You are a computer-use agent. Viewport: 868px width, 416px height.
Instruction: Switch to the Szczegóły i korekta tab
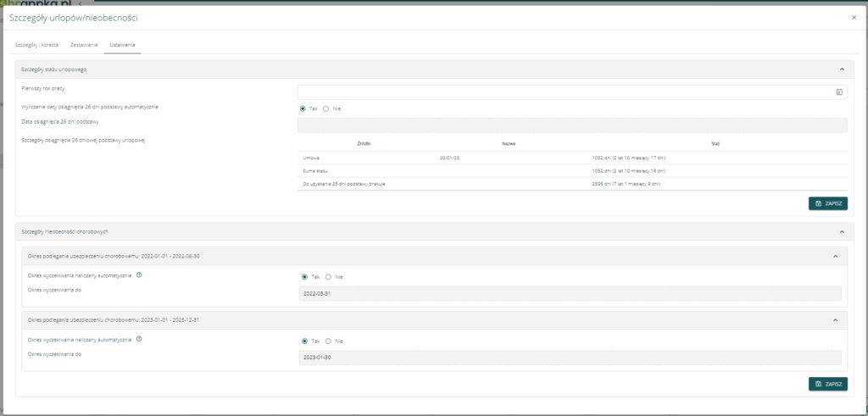pyautogui.click(x=36, y=44)
